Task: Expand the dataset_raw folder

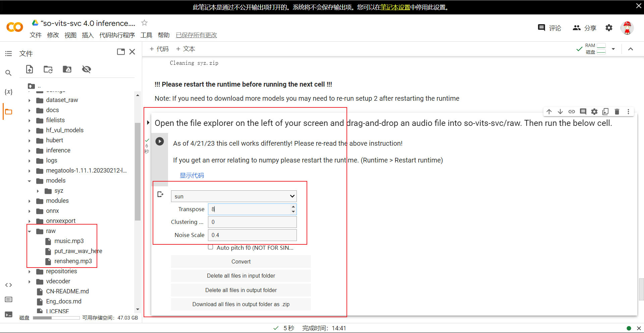Action: [x=30, y=100]
